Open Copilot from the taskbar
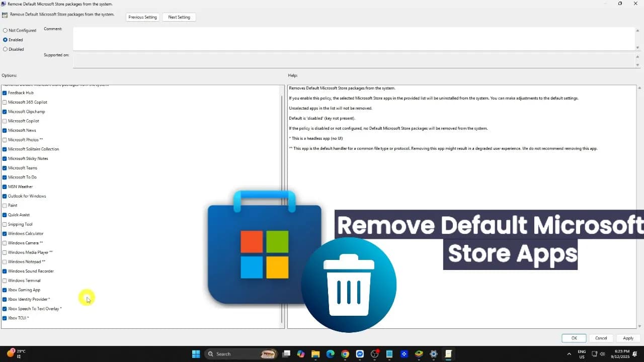The width and height of the screenshot is (644, 362). tap(301, 353)
